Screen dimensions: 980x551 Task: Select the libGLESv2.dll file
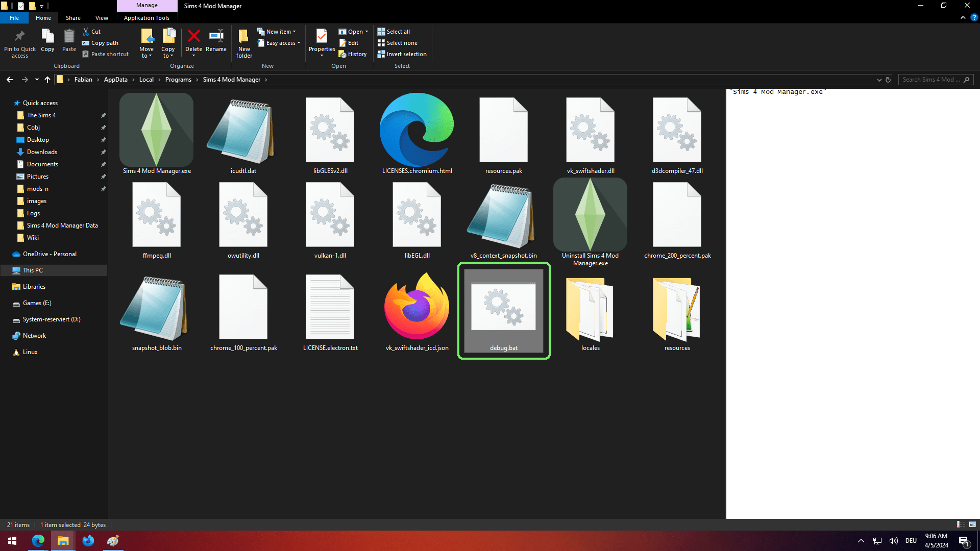click(330, 134)
